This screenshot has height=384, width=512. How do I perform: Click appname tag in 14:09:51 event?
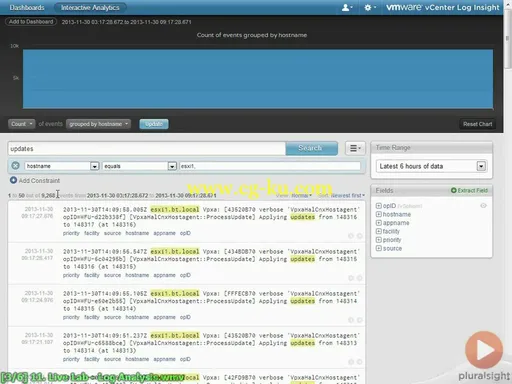click(164, 359)
